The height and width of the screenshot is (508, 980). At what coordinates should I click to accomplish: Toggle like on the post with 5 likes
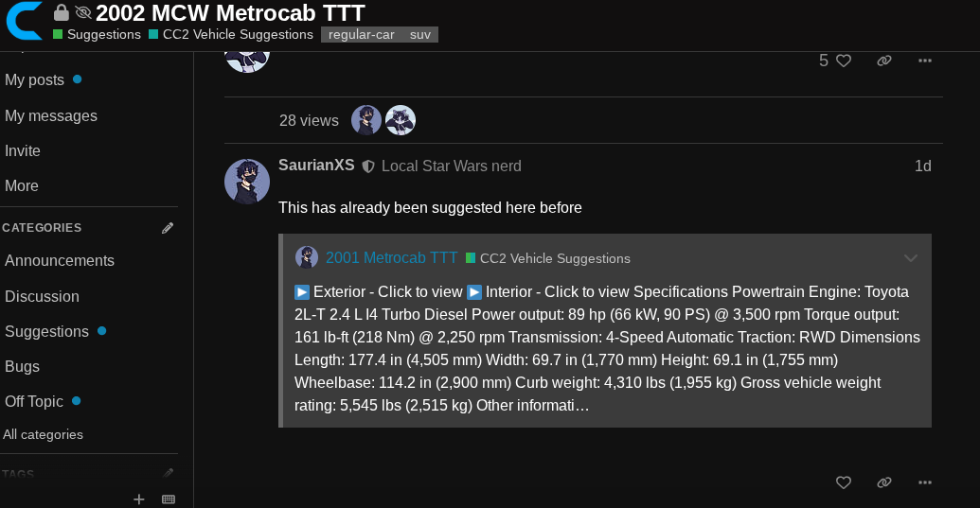point(844,61)
